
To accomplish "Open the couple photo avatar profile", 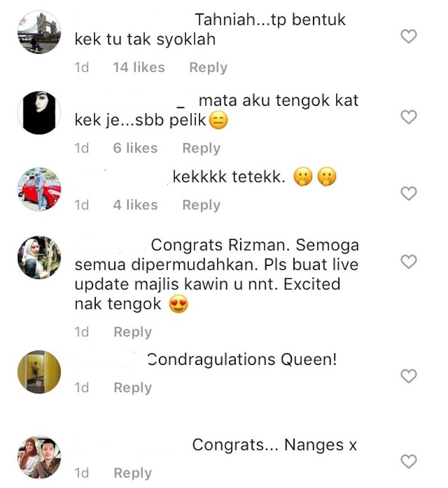I will [39, 457].
